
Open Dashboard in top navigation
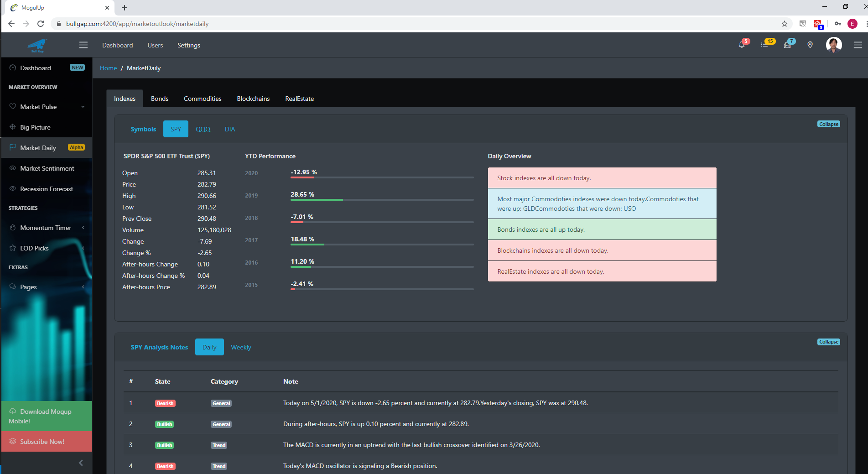(x=118, y=45)
